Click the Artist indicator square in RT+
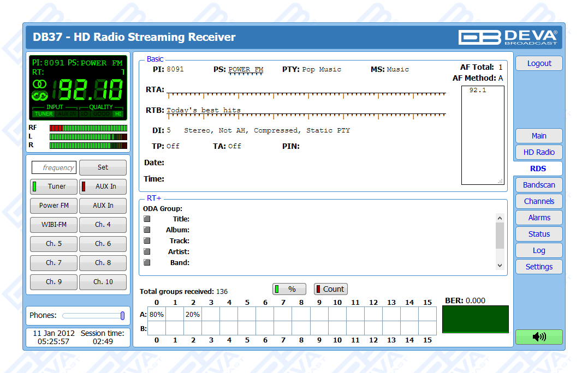The image size is (588, 373). pyautogui.click(x=147, y=251)
